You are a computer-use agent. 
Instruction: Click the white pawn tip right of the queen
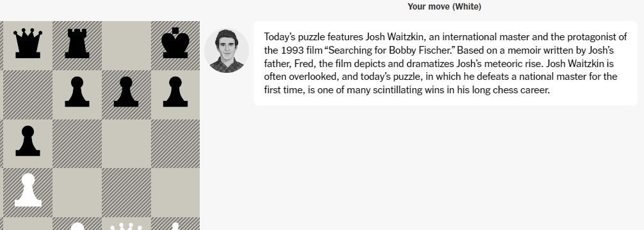coord(175,226)
